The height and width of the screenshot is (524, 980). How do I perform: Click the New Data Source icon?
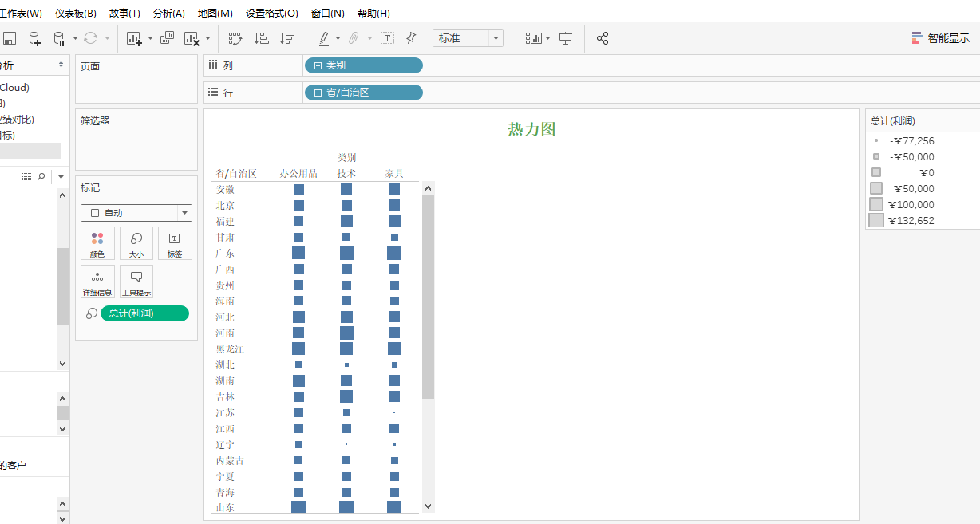34,38
